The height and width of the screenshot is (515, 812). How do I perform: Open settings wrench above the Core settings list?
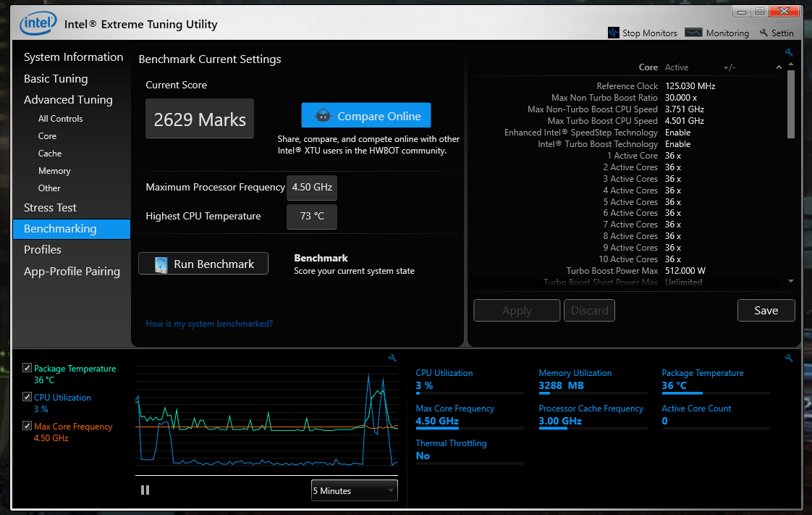[789, 52]
